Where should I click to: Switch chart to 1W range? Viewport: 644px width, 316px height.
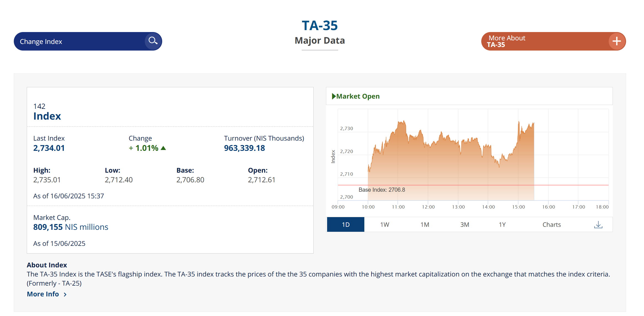[x=384, y=225]
